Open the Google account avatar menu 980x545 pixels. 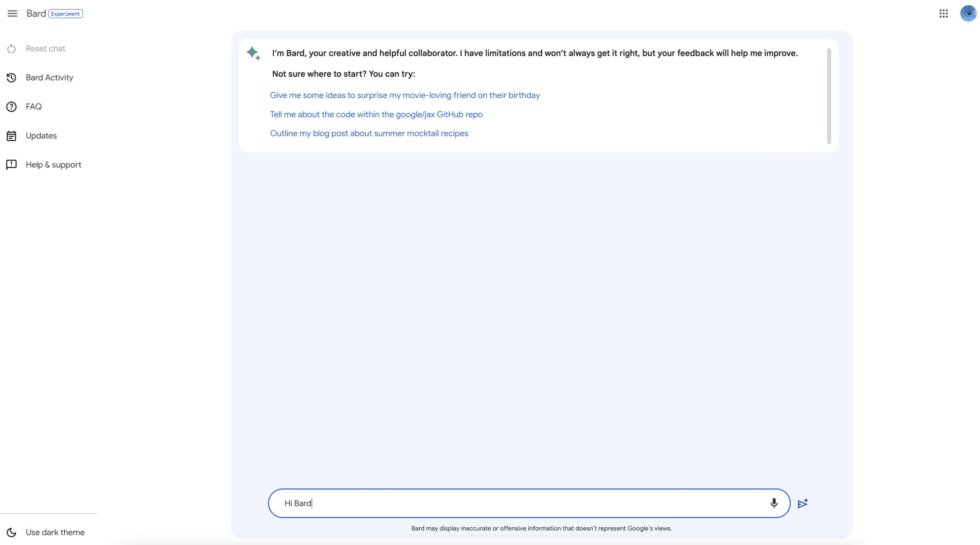[x=968, y=14]
